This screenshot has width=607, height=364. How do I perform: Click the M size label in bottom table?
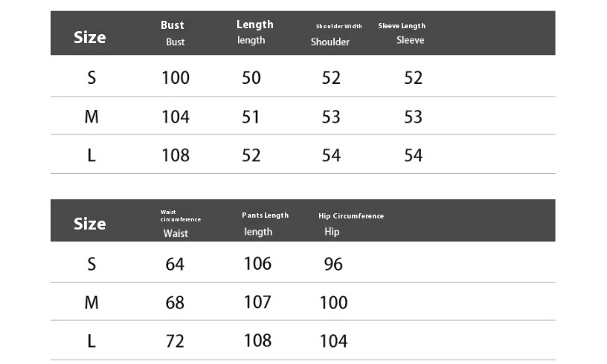click(x=91, y=302)
